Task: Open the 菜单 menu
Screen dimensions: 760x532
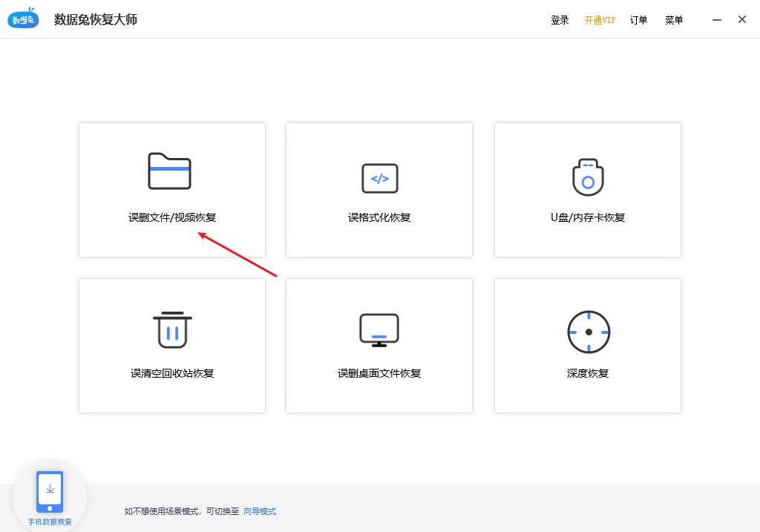Action: click(673, 20)
